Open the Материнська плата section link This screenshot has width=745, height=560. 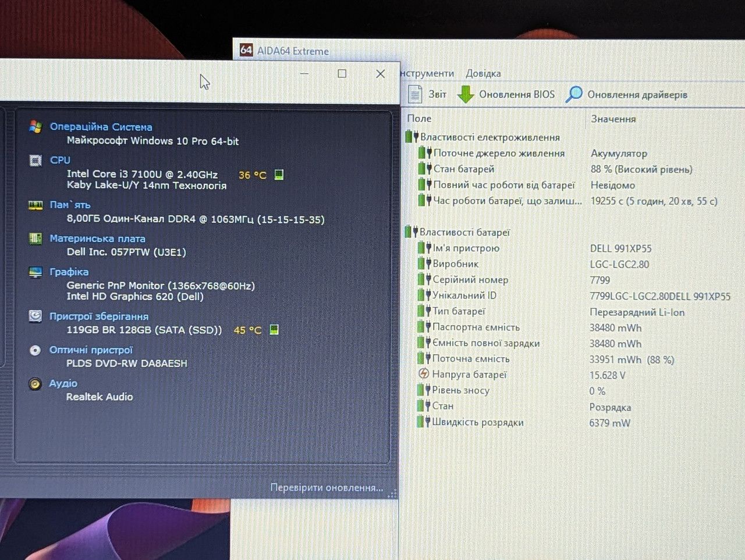point(97,238)
